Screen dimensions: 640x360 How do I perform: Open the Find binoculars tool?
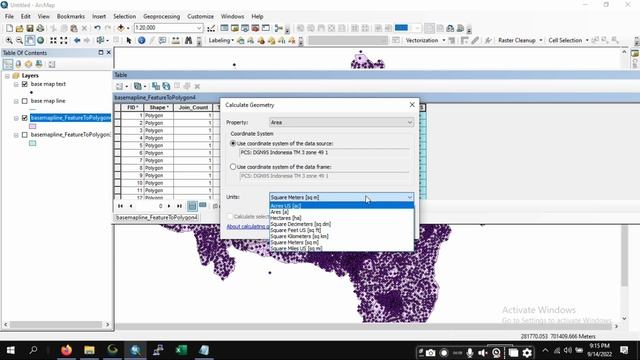click(x=189, y=40)
